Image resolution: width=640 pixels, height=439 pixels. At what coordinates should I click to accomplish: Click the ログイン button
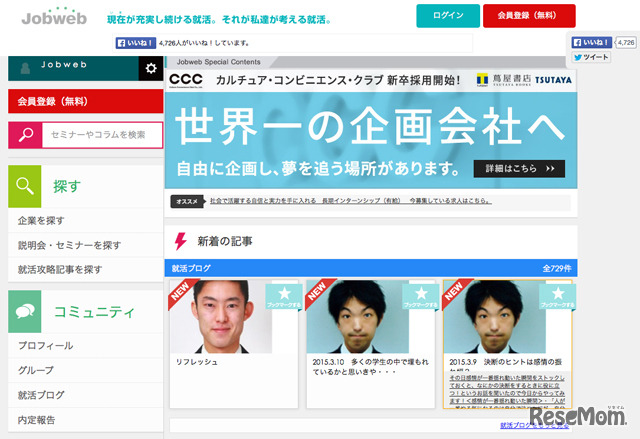tap(448, 16)
